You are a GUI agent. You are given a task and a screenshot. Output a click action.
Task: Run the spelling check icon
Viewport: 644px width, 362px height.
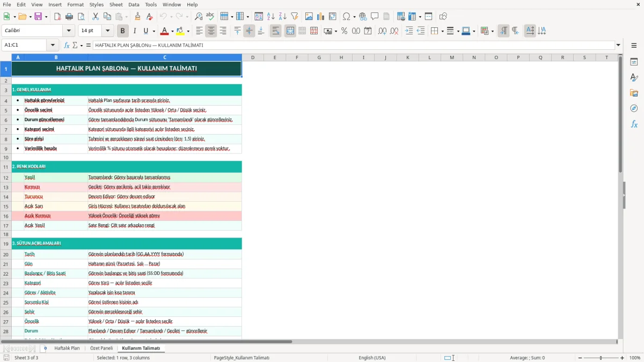click(x=210, y=17)
